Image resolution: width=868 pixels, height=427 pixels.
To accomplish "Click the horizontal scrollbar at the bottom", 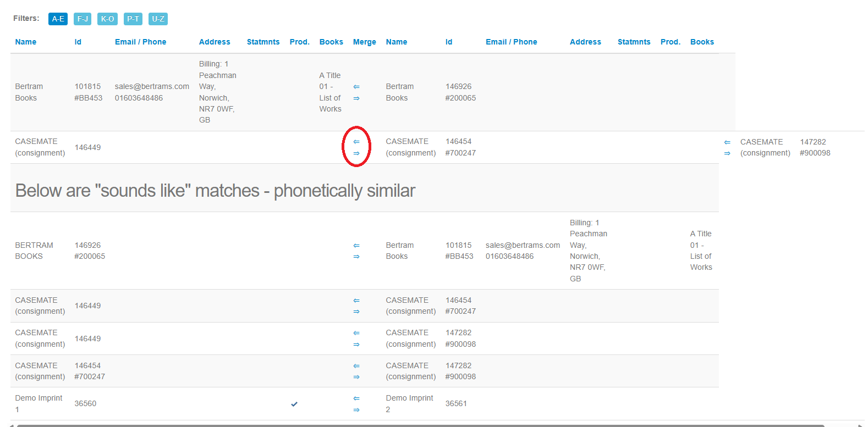I will click(x=420, y=425).
